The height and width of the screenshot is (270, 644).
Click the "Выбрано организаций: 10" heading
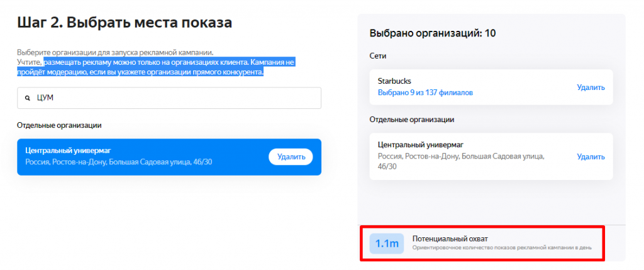point(432,33)
